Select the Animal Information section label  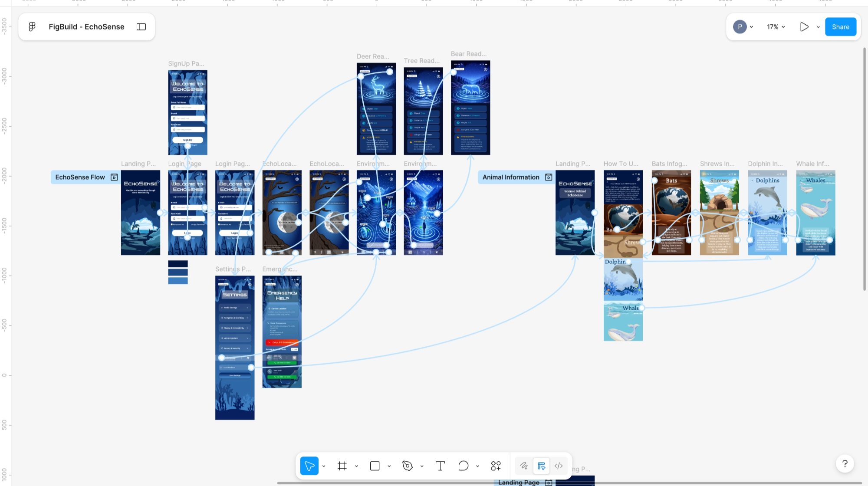(511, 177)
